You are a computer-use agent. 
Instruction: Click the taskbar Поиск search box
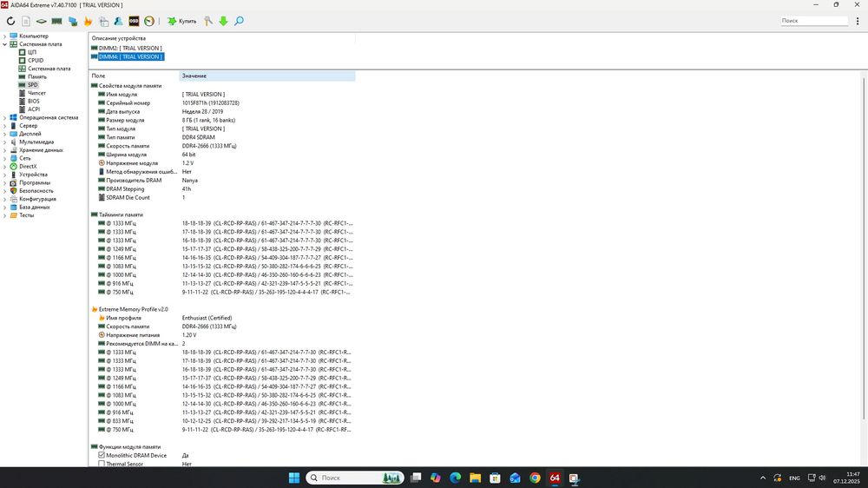pyautogui.click(x=355, y=478)
